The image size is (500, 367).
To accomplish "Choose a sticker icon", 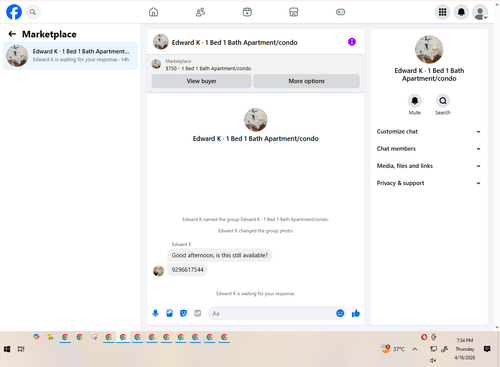I will point(183,313).
